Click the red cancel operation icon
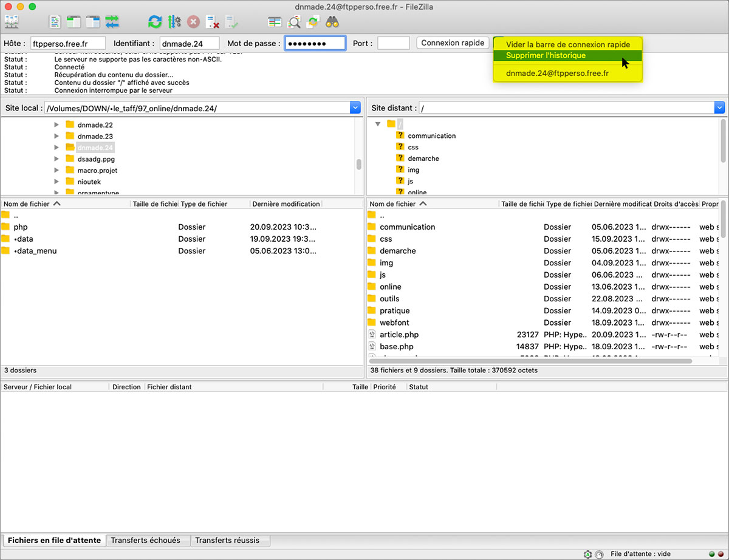This screenshot has height=560, width=729. coord(193,22)
